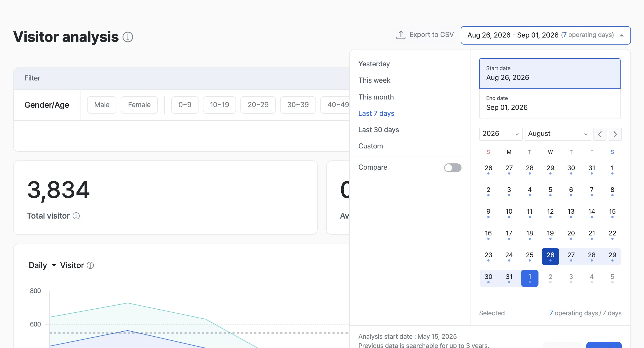Click the info icon beside Visitor analysis

(128, 37)
